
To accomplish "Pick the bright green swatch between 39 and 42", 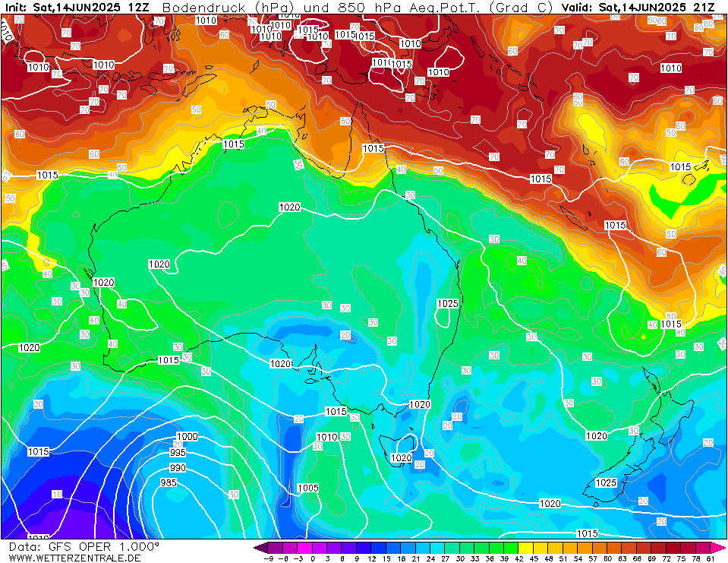I will (511, 547).
